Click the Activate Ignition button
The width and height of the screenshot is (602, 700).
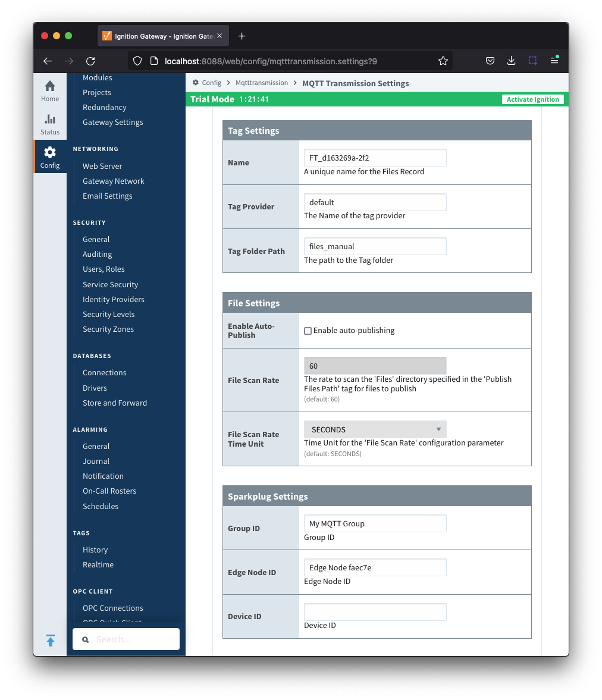[x=533, y=99]
